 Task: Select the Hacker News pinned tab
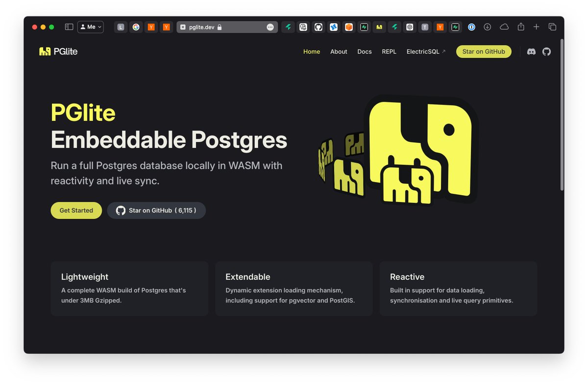[x=151, y=27]
